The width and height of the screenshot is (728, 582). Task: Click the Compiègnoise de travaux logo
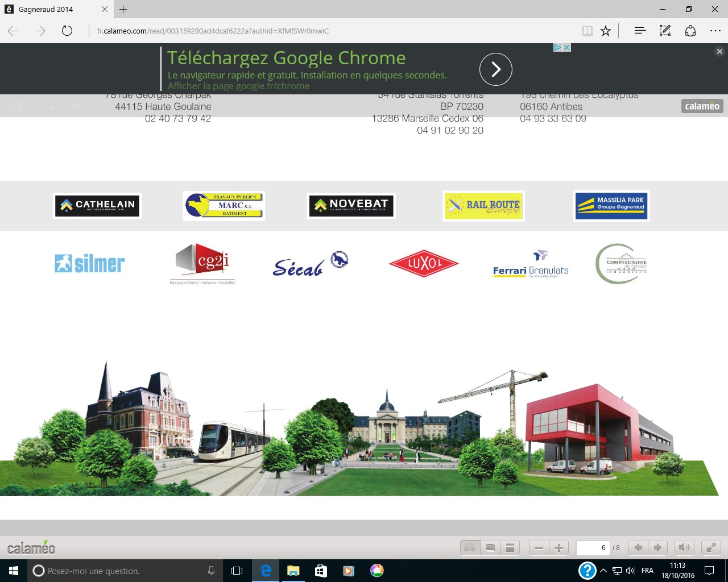621,264
